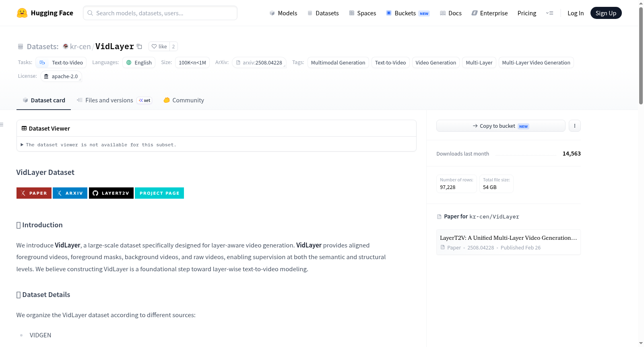Click the Hugging Face logo icon
This screenshot has height=347, width=644.
tap(22, 13)
